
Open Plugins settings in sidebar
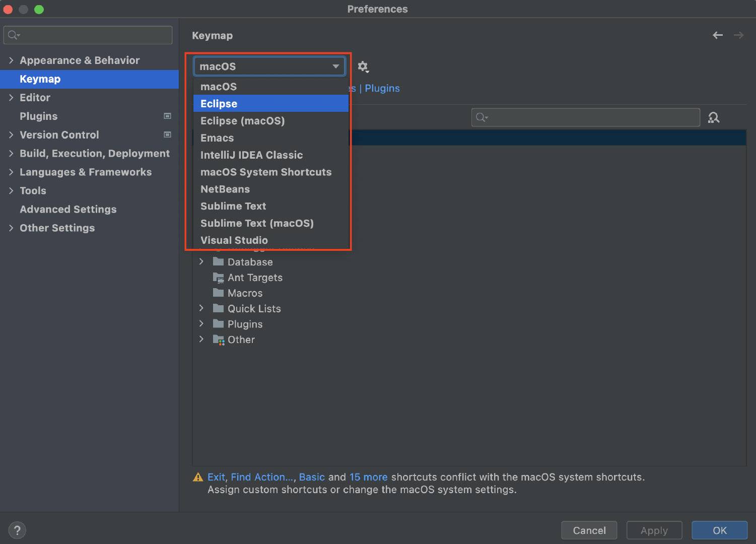(x=89, y=116)
